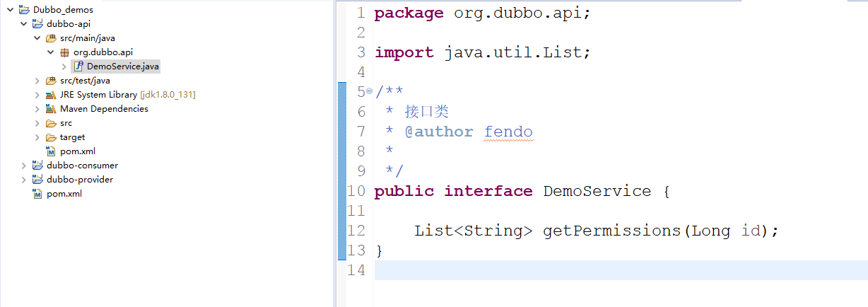Image resolution: width=868 pixels, height=307 pixels.
Task: Select pom.xml under dubbo-api
Action: (x=78, y=151)
